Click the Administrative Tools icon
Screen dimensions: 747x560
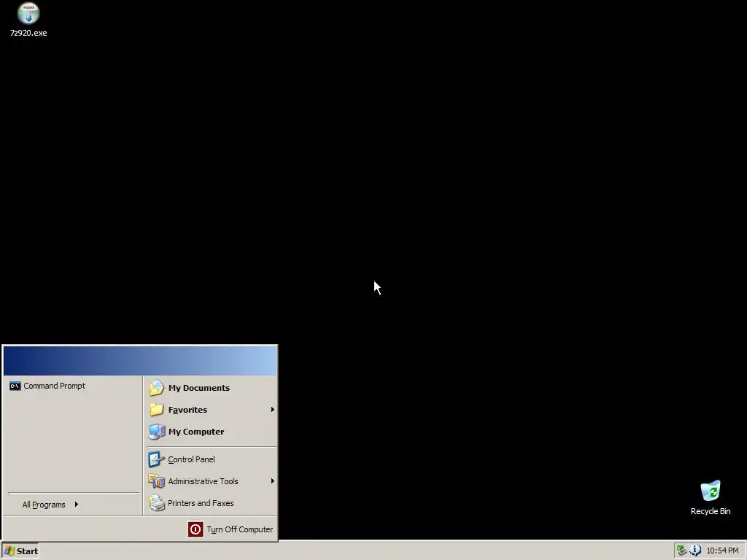coord(156,481)
